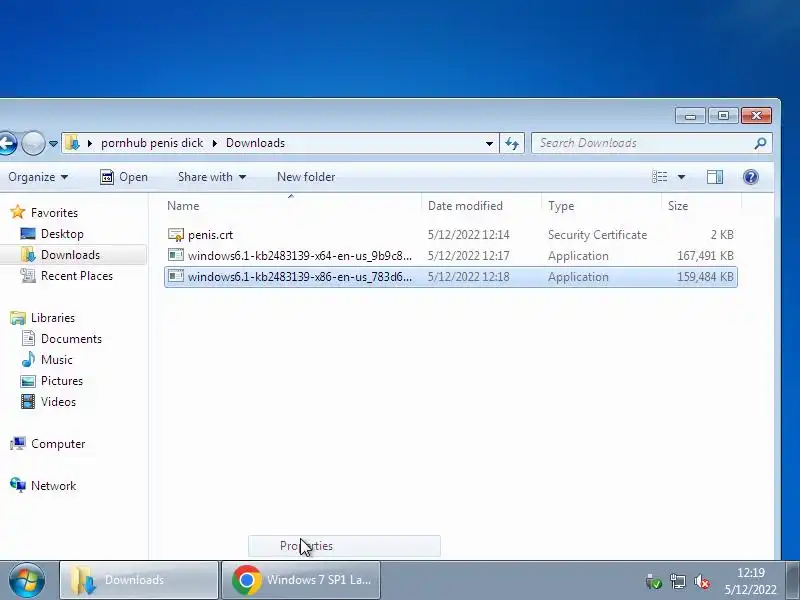
Task: Open the Pictures library
Action: tap(61, 381)
